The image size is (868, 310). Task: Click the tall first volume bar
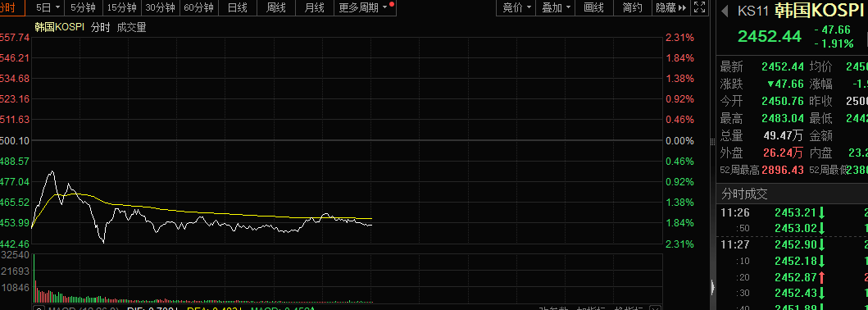point(34,278)
